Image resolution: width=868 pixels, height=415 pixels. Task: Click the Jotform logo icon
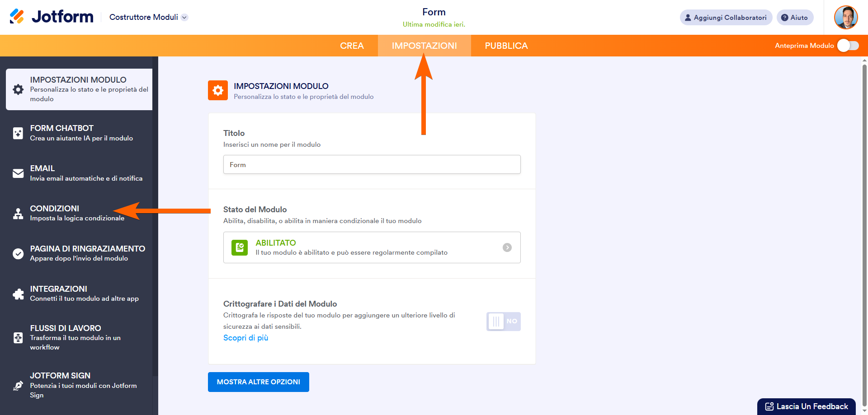point(17,17)
